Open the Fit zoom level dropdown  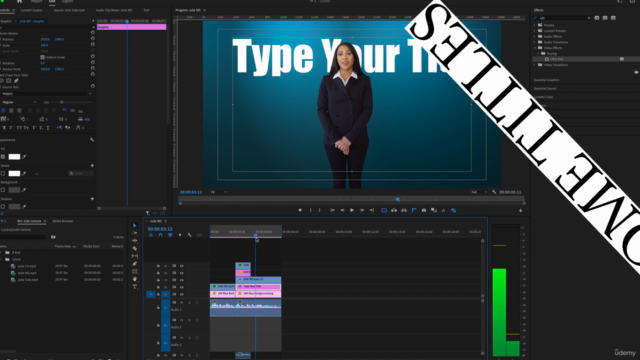[218, 192]
